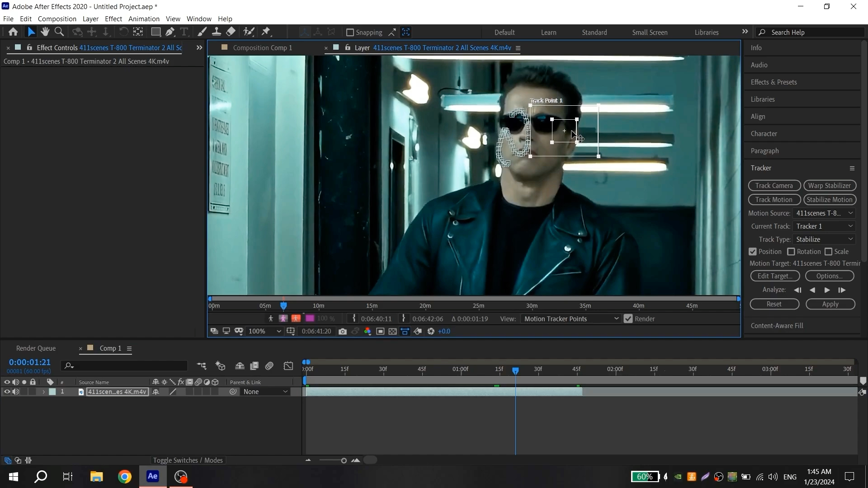Select the Eraser tool

click(x=231, y=32)
